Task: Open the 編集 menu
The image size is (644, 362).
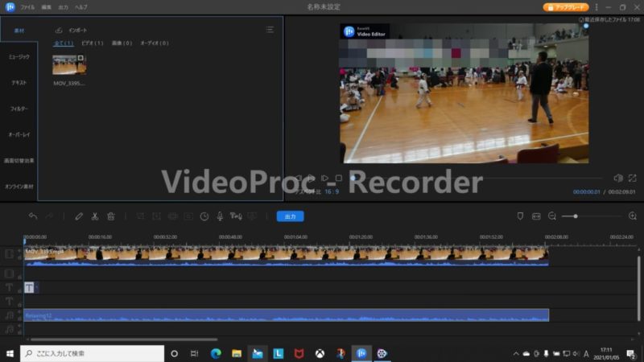Action: (46, 7)
